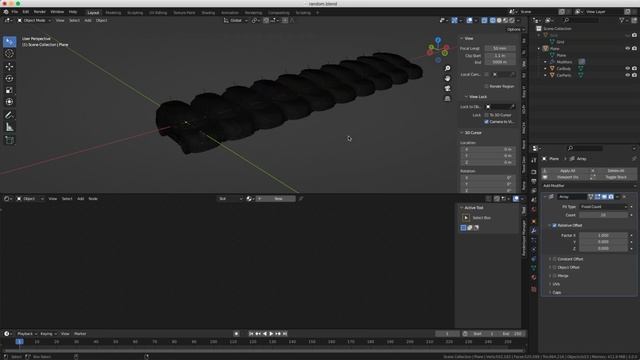Enable Lock To 3D Cursor checkbox

pos(487,115)
